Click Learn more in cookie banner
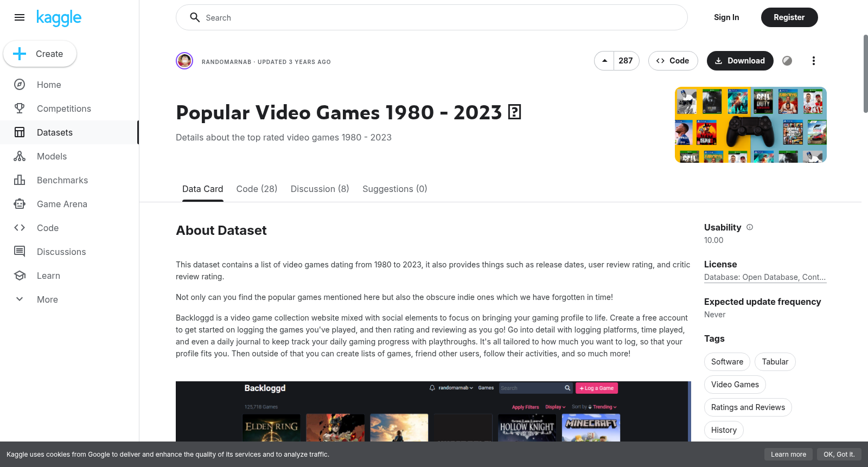 coord(788,455)
